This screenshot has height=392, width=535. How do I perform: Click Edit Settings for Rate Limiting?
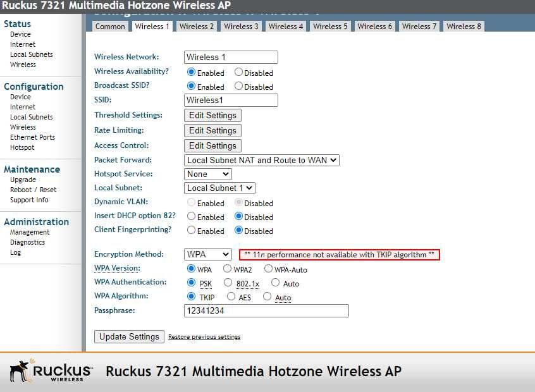pos(212,131)
